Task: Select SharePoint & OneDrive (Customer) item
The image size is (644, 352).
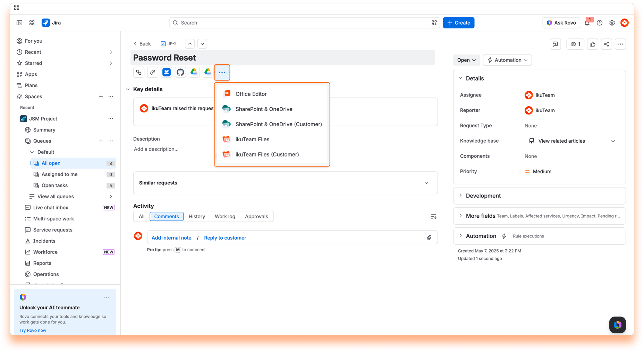Action: [272, 124]
